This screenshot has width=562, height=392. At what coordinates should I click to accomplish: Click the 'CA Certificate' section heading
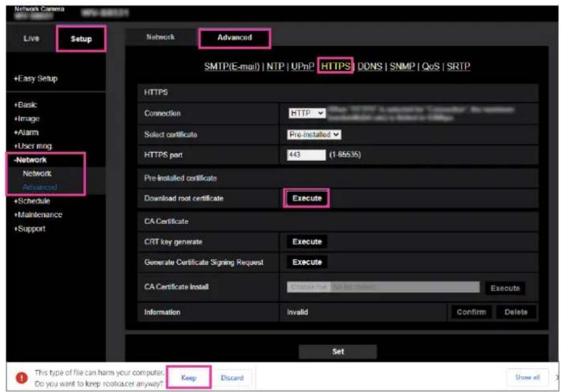pyautogui.click(x=166, y=221)
